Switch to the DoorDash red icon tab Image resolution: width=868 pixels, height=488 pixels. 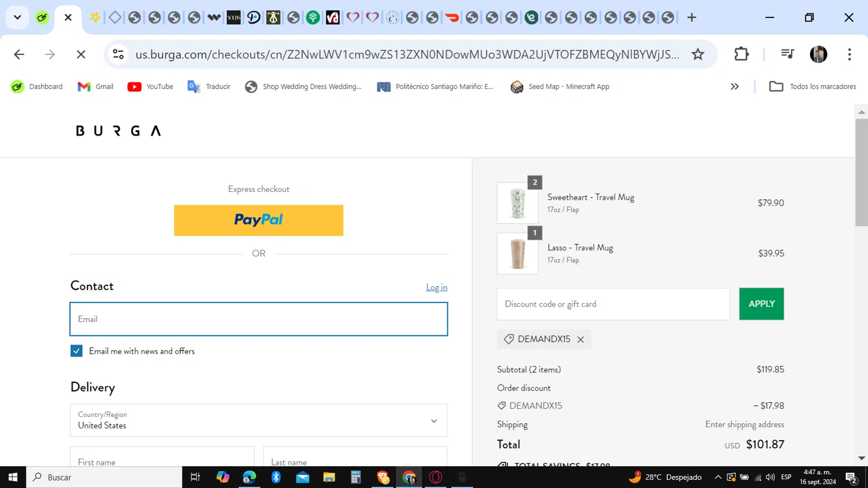point(452,17)
